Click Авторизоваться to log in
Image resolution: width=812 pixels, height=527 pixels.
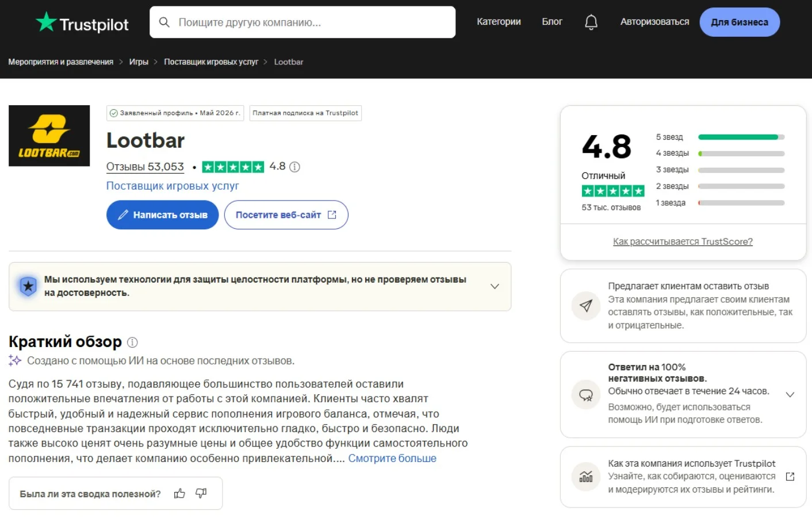654,22
